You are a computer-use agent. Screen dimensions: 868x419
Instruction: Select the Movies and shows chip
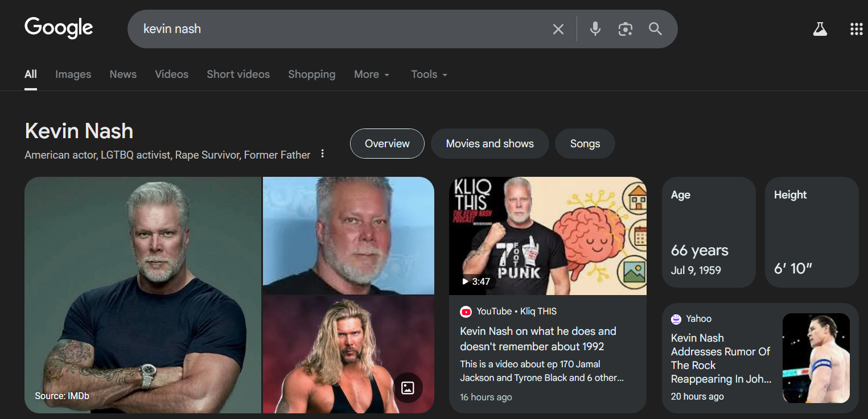click(x=489, y=144)
